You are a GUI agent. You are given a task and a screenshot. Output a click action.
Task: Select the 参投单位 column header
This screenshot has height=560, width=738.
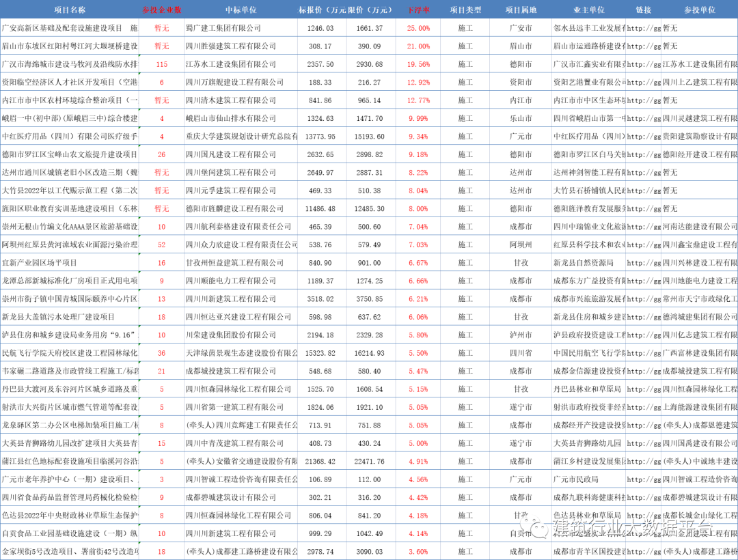[700, 10]
